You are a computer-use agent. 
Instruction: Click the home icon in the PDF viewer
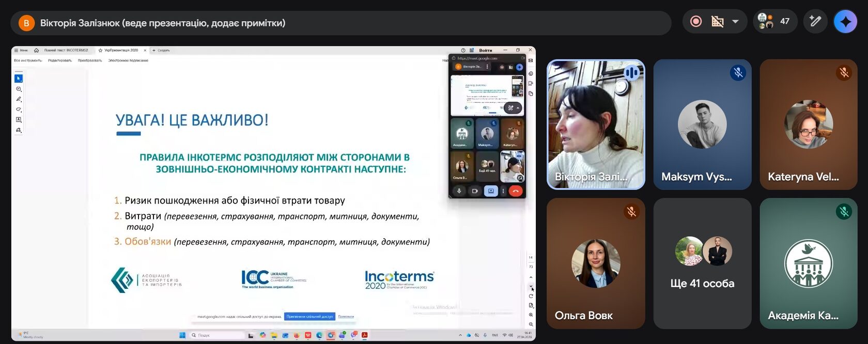click(36, 50)
